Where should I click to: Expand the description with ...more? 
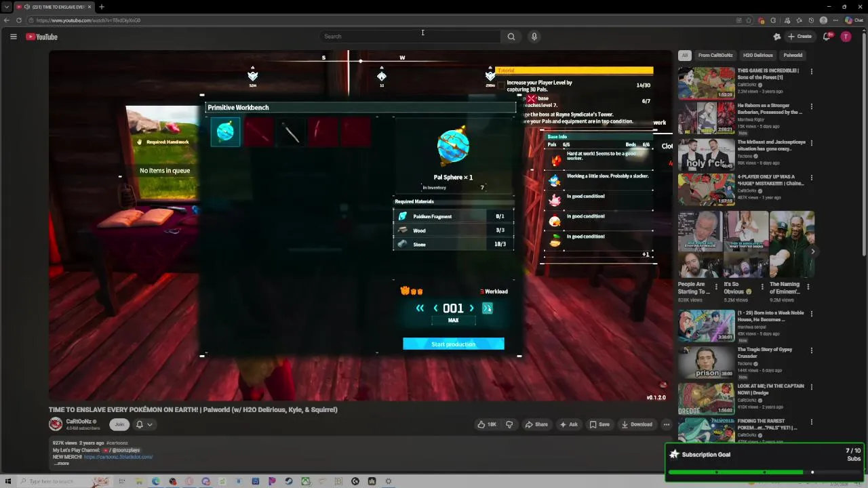tap(62, 464)
